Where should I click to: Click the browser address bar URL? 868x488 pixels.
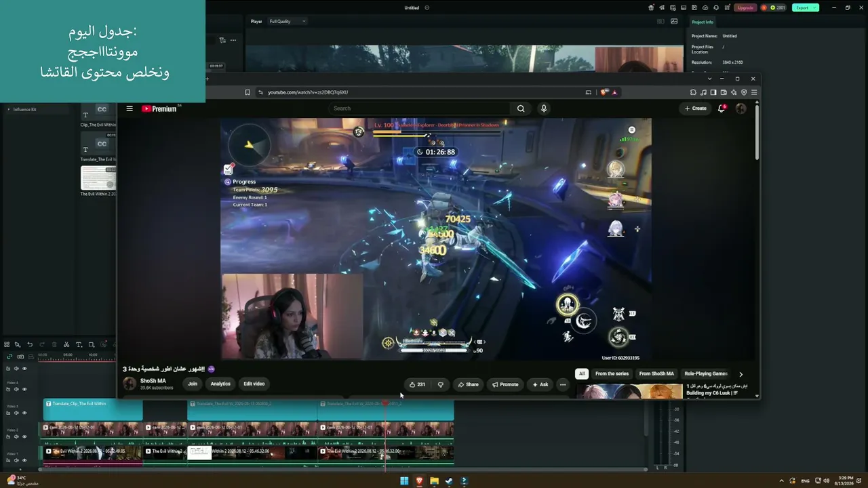pyautogui.click(x=308, y=92)
